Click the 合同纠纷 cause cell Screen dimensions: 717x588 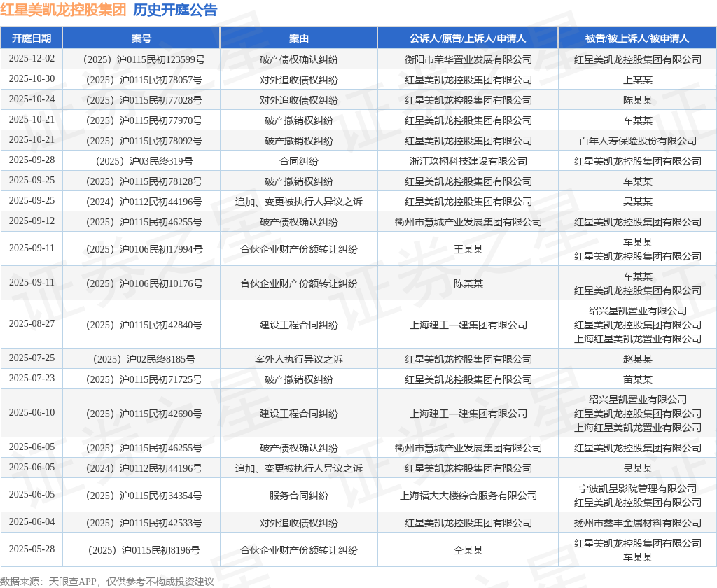(298, 161)
